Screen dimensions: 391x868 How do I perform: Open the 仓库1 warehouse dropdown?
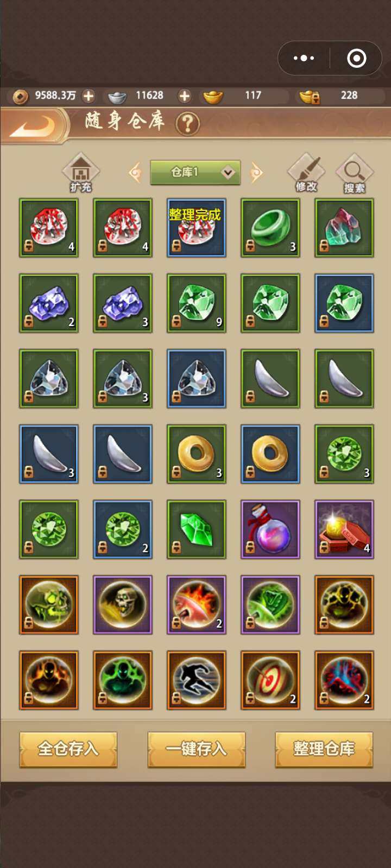coord(195,173)
